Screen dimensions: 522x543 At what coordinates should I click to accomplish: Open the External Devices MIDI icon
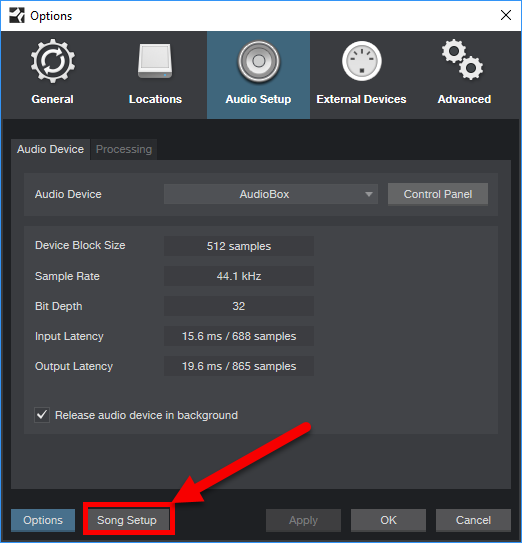click(x=362, y=61)
